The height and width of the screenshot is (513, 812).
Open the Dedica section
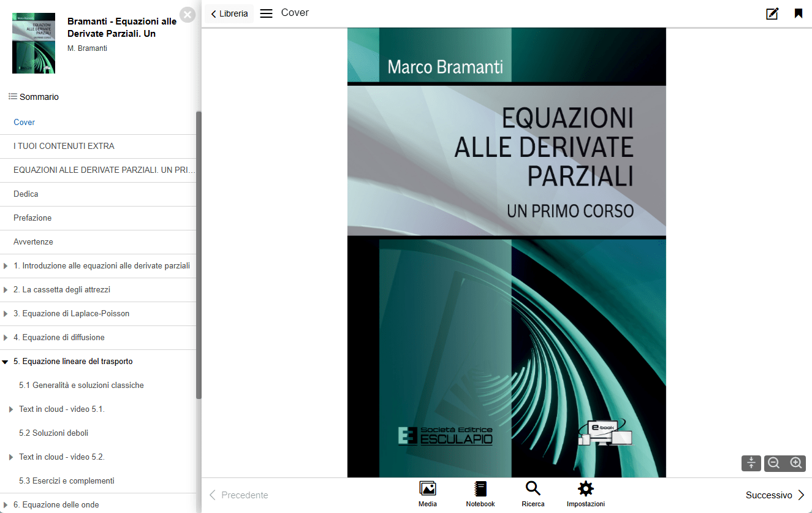(x=98, y=194)
